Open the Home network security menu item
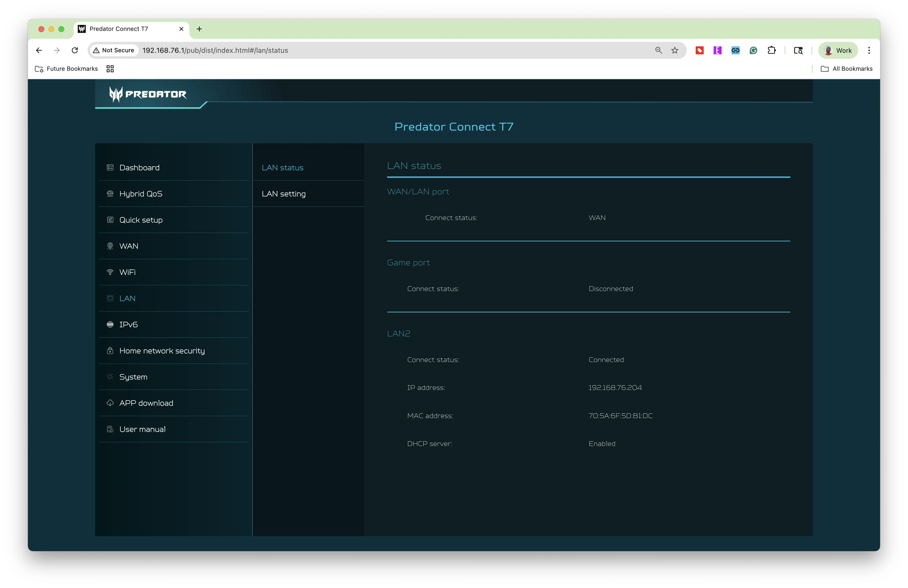Viewport: 908px width, 588px height. (174, 351)
